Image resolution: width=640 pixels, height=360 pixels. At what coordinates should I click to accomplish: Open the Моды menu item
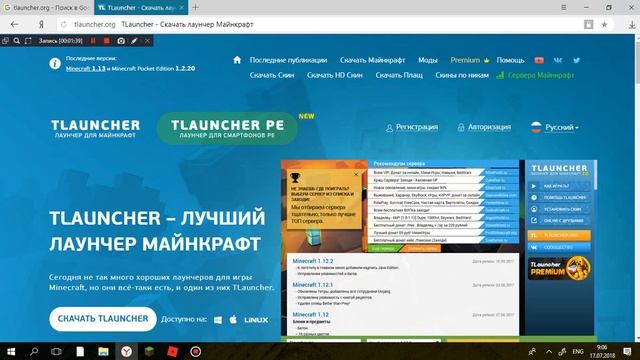pos(428,60)
